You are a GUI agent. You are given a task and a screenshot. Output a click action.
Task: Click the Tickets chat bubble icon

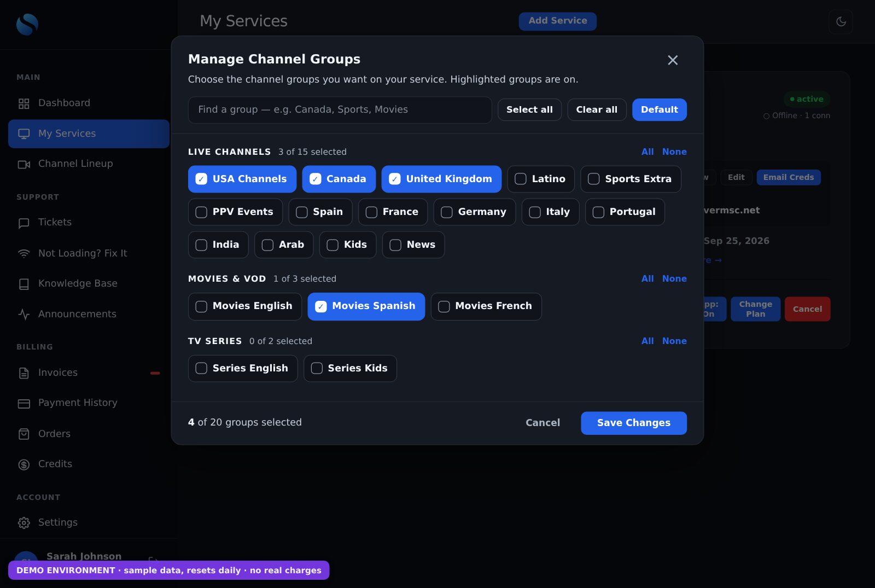pos(24,223)
